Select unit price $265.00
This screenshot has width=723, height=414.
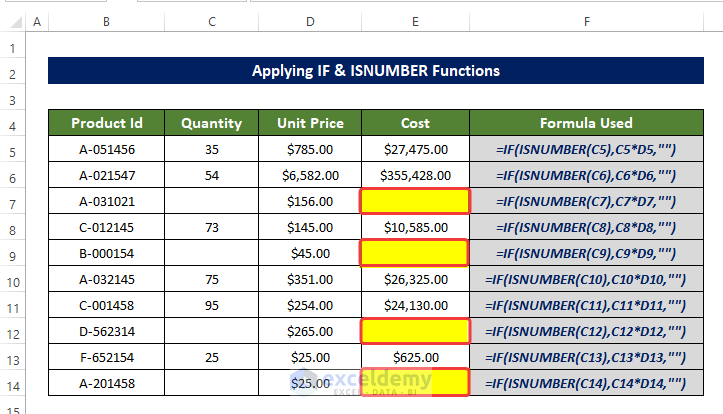(310, 331)
